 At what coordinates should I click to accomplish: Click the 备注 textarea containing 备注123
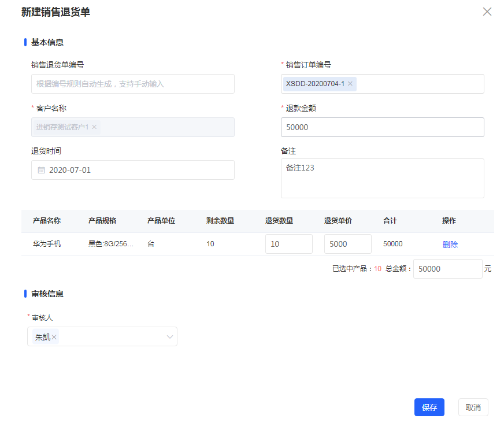(x=383, y=179)
